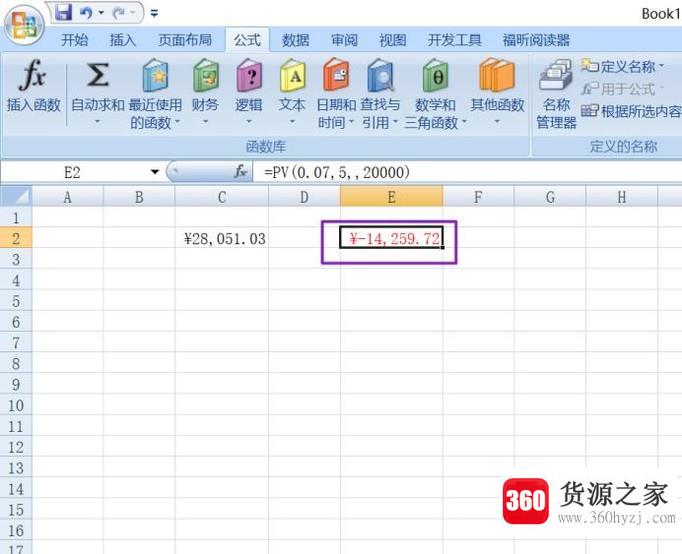Screen dimensions: 682x554
Task: Select row 14 header
Action: point(16,489)
